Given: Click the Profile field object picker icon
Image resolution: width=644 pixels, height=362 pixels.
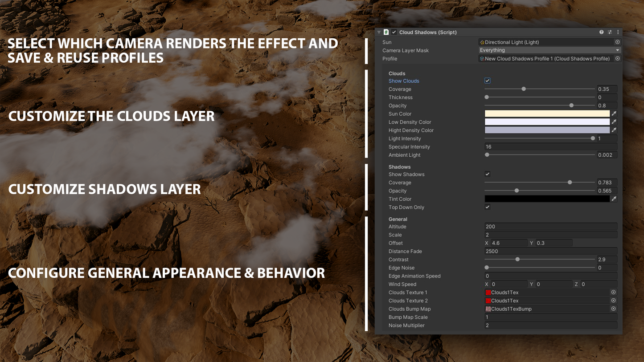Looking at the screenshot, I should click(x=617, y=58).
